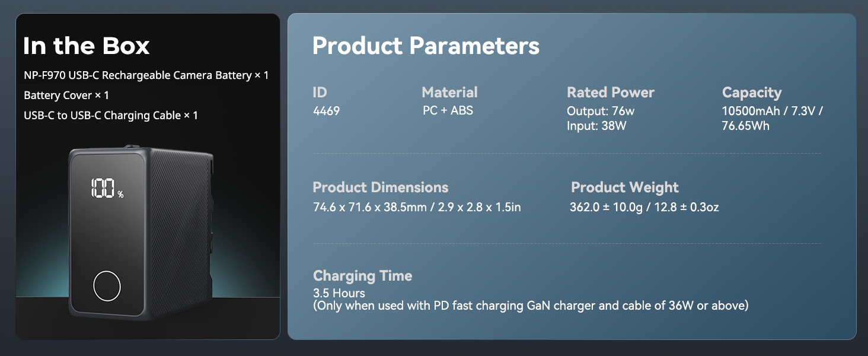Click the USB-C to USB-C Charging Cable line
Screen dimensions: 868x356
(111, 116)
